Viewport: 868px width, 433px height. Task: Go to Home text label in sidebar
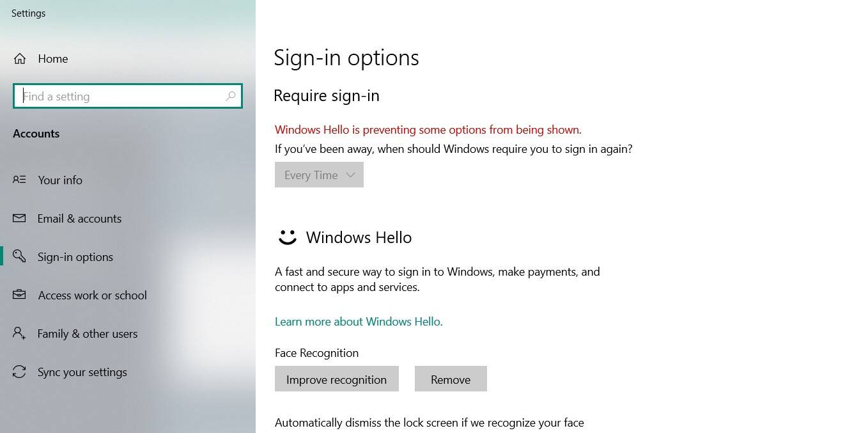53,59
